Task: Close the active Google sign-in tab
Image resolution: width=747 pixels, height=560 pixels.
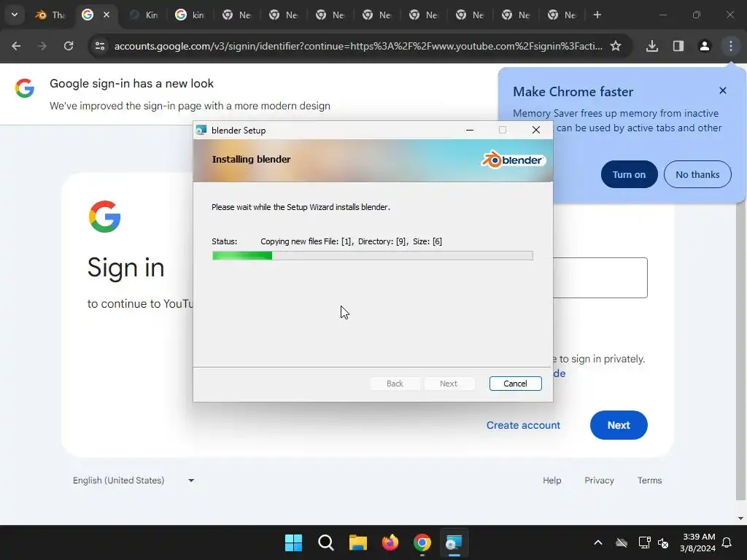Action: [107, 15]
